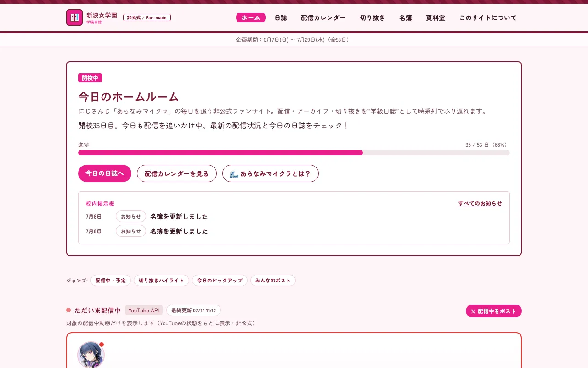Image resolution: width=588 pixels, height=368 pixels.
Task: Click the 非公式 / Fan-made badge
Action: click(x=147, y=17)
